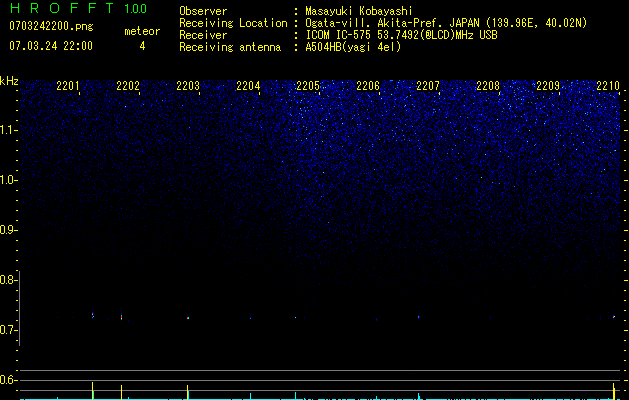Click the 2207 time axis label
The width and height of the screenshot is (629, 400).
coord(428,85)
